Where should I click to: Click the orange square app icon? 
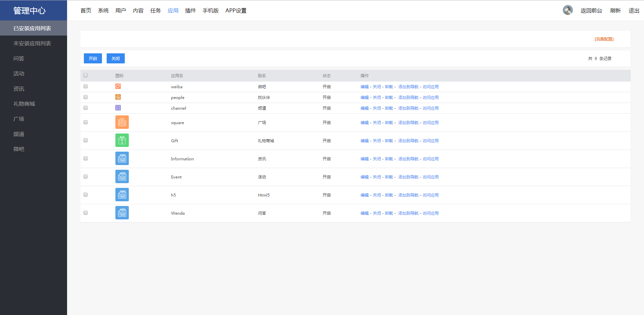tap(122, 122)
